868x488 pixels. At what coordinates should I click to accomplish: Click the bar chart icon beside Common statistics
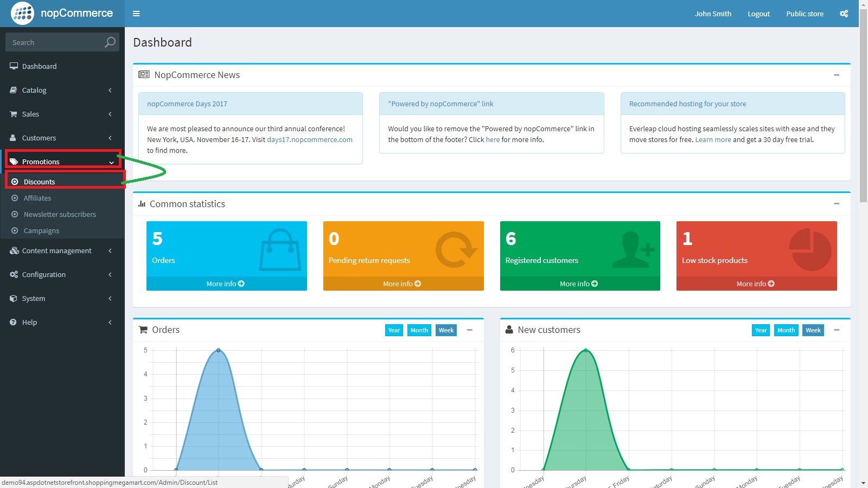click(x=142, y=204)
